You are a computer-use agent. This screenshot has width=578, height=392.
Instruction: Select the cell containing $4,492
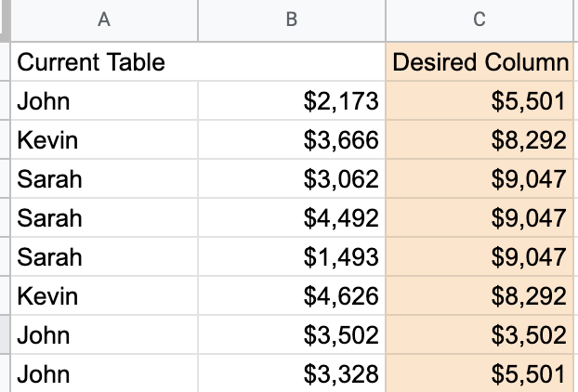(x=292, y=217)
